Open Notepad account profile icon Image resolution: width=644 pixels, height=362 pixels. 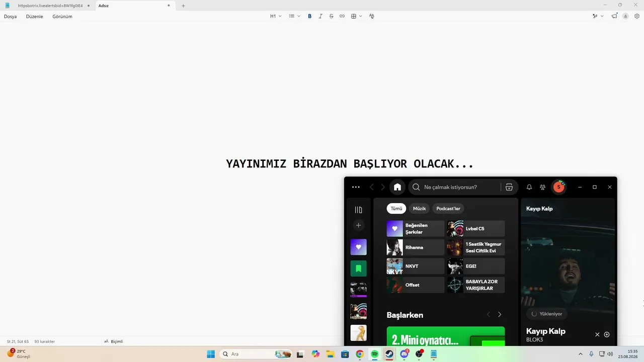click(625, 16)
